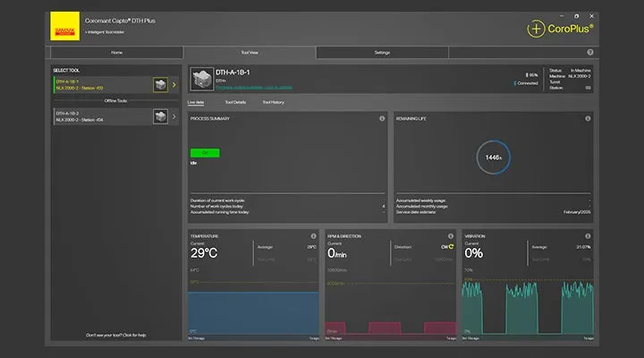The width and height of the screenshot is (644, 358).
Task: Switch to the Tool View tab
Action: coord(250,53)
